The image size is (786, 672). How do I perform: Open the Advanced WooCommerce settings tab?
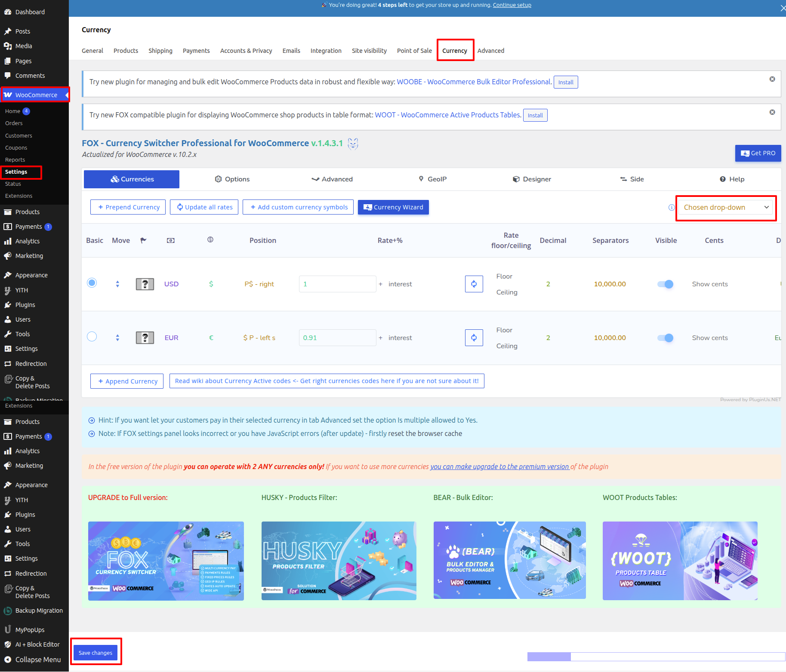point(490,51)
